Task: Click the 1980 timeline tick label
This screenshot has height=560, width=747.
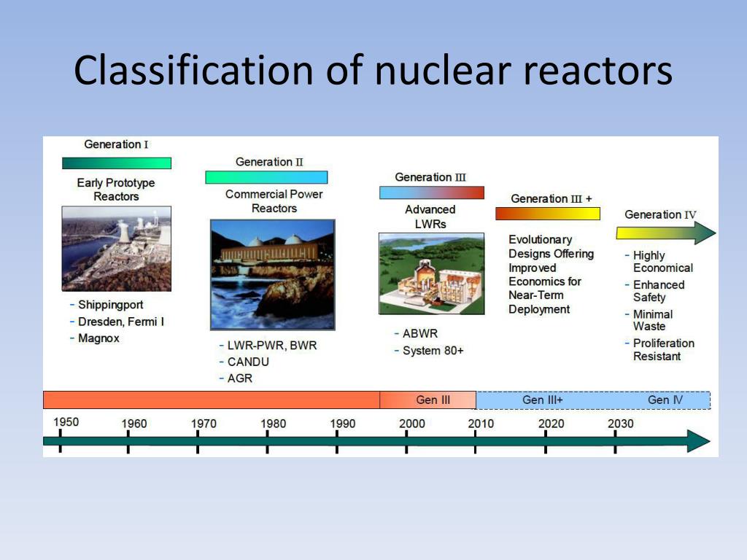Action: [x=273, y=424]
